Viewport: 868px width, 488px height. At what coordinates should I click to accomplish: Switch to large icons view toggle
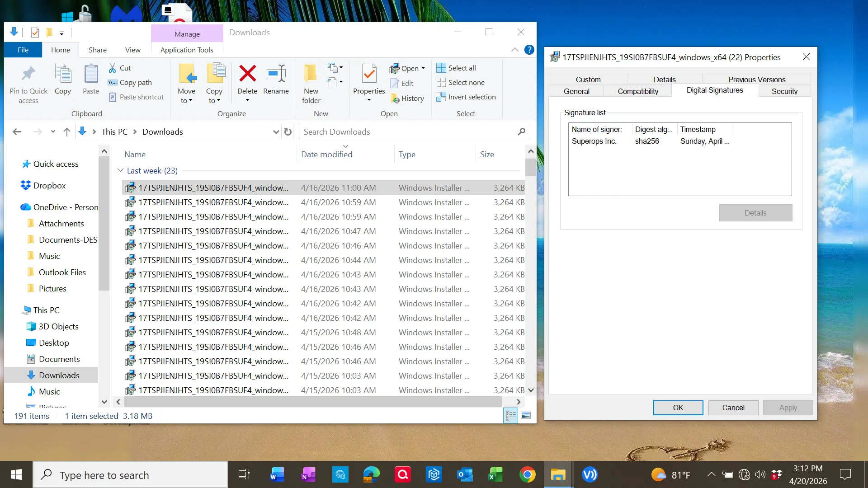point(526,416)
